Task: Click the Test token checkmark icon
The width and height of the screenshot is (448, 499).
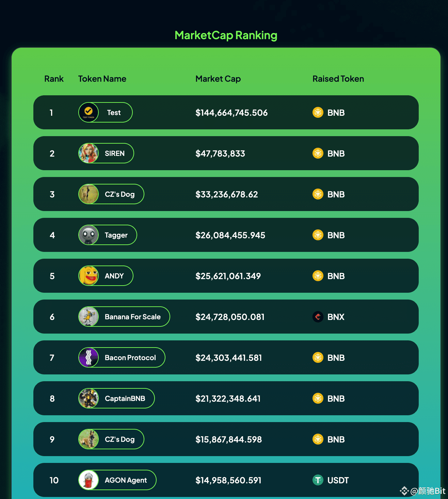Action: pos(89,112)
